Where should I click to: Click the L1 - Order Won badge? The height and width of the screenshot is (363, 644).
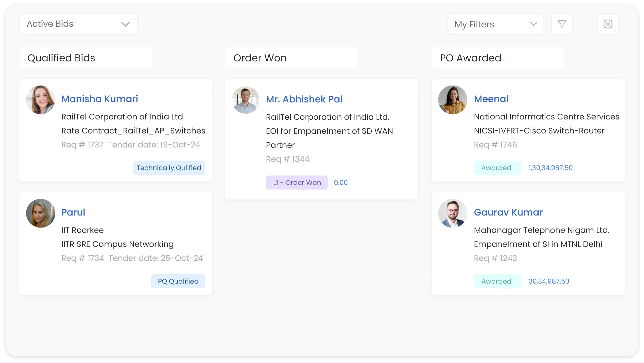coord(297,183)
